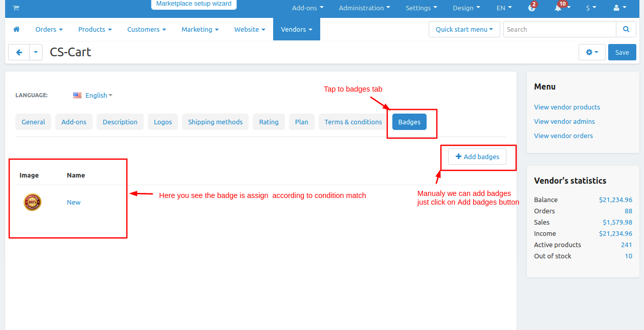
Task: Click the New badge image thumbnail
Action: pyautogui.click(x=33, y=202)
